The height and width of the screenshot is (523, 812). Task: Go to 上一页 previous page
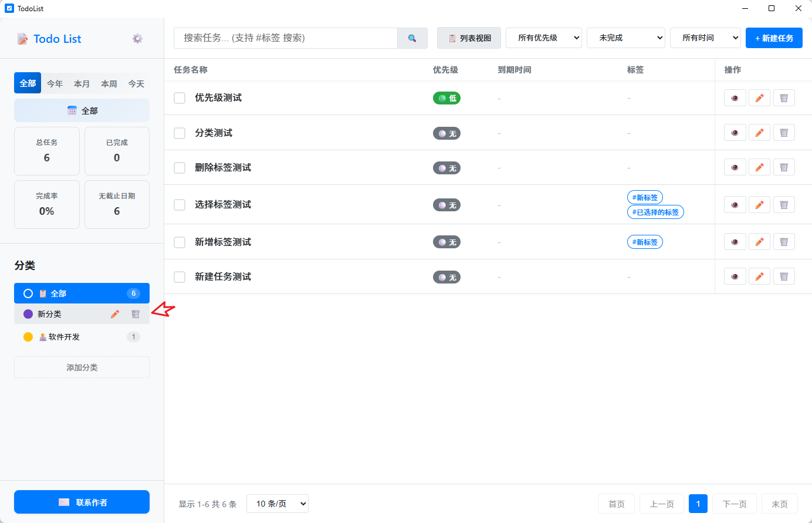(662, 504)
